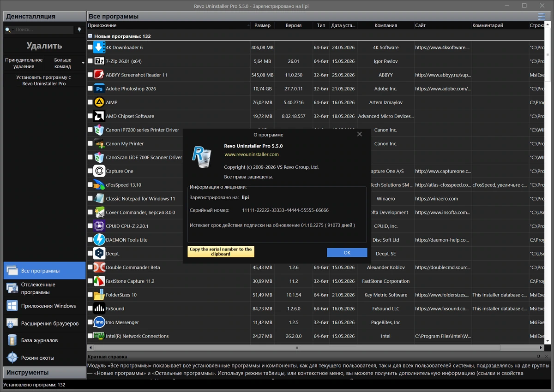The image size is (554, 392).
Task: Click into the 'Поиск...' search field
Action: point(44,30)
